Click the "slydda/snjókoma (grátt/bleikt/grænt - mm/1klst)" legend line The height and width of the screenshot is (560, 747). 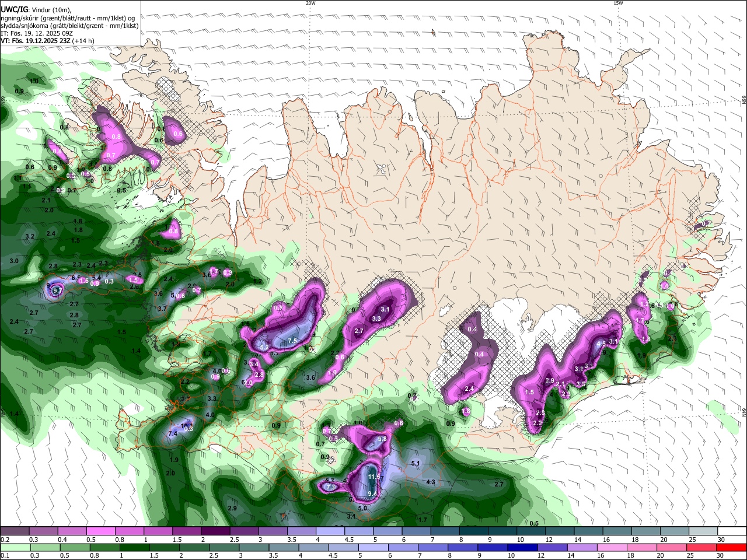click(x=69, y=26)
